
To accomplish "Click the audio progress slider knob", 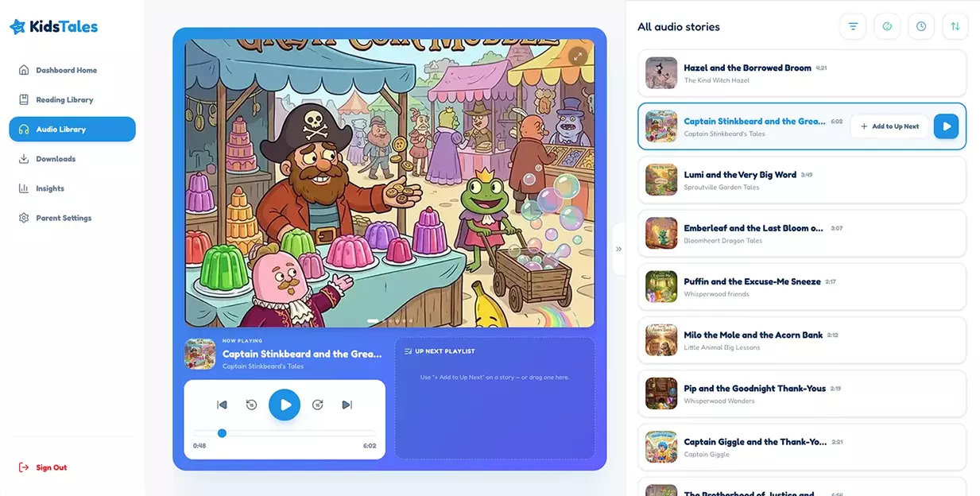I will [x=222, y=433].
